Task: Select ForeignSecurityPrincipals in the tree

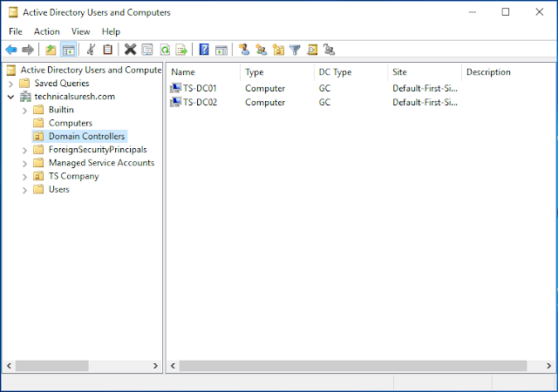Action: [98, 150]
